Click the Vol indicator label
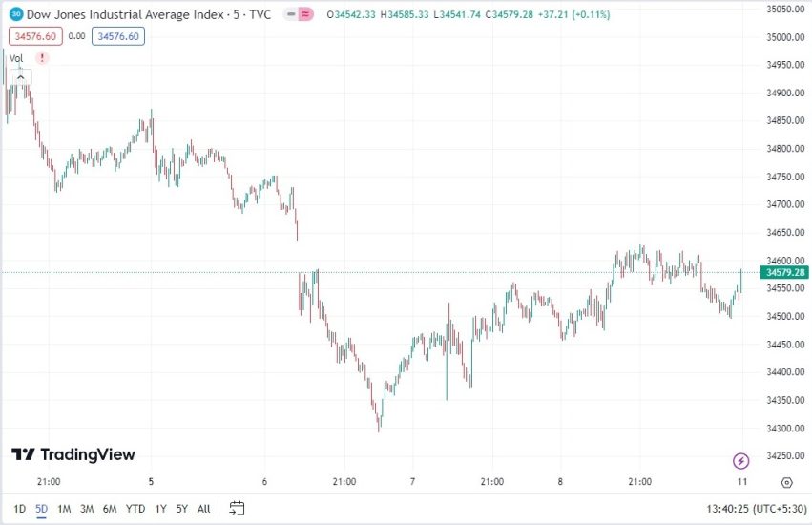The height and width of the screenshot is (525, 812). coord(16,58)
